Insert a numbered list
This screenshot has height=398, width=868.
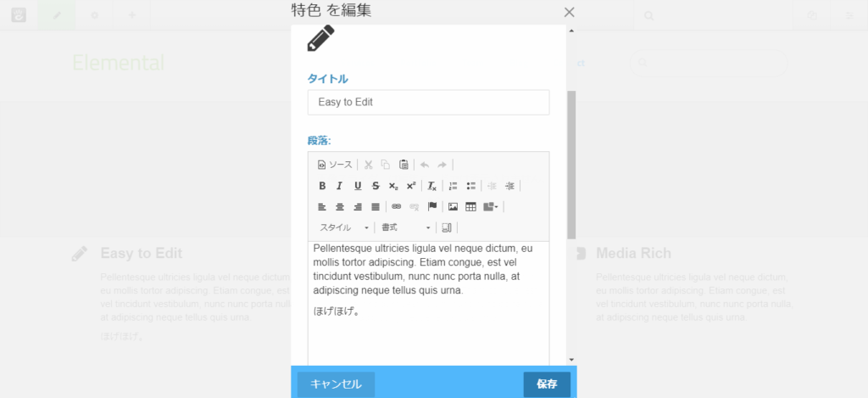[453, 186]
